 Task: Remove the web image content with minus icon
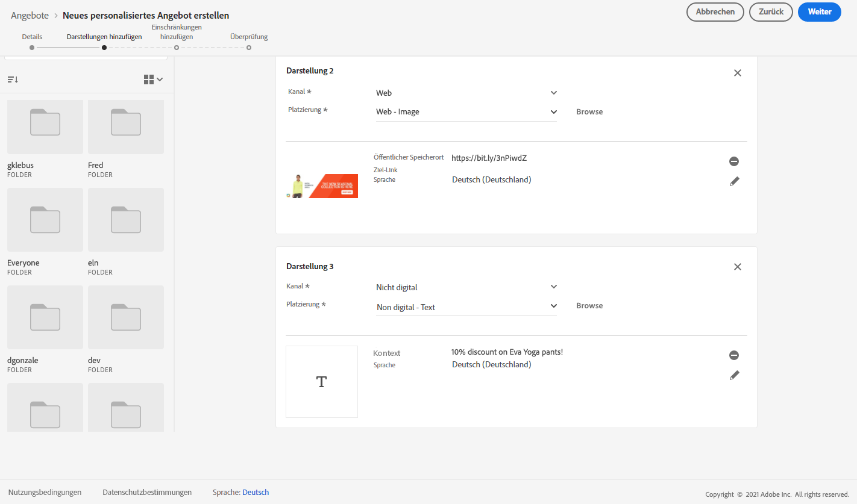pyautogui.click(x=733, y=161)
